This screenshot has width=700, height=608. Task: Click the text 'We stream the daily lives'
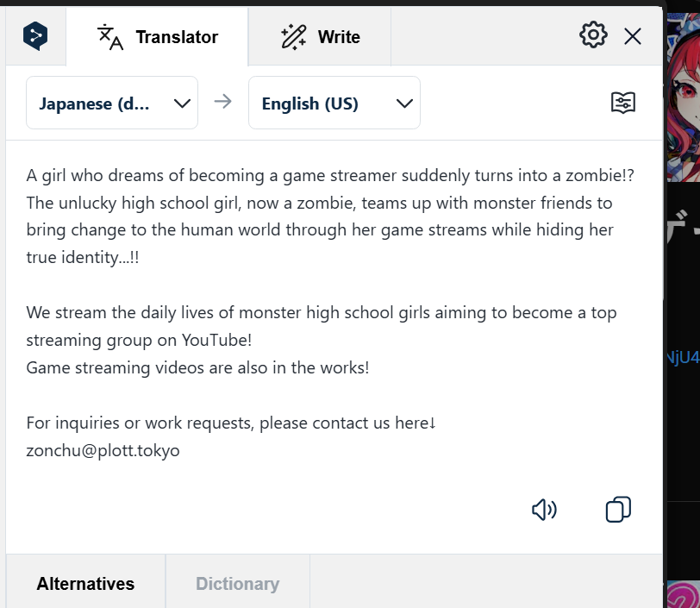(119, 313)
